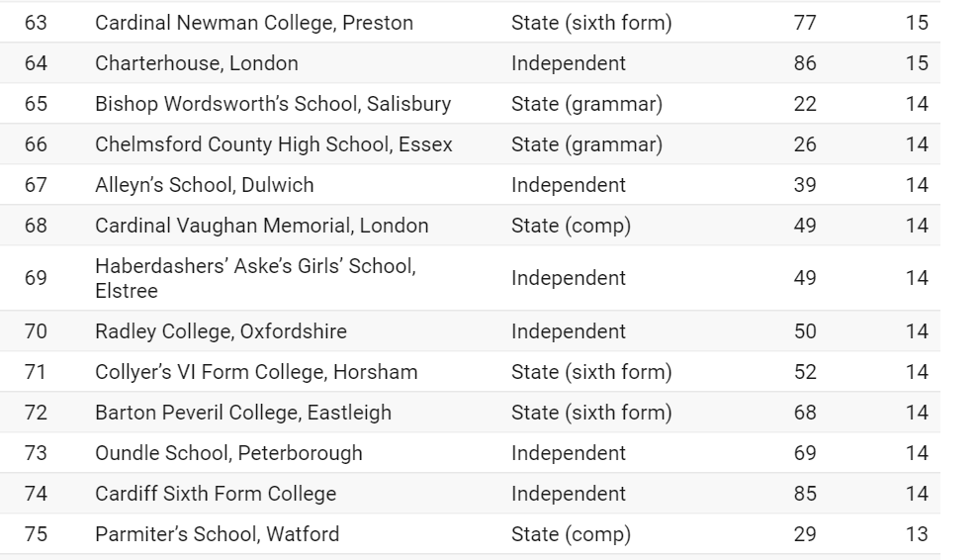
Task: Click rank number 70 cell
Action: coord(36,331)
